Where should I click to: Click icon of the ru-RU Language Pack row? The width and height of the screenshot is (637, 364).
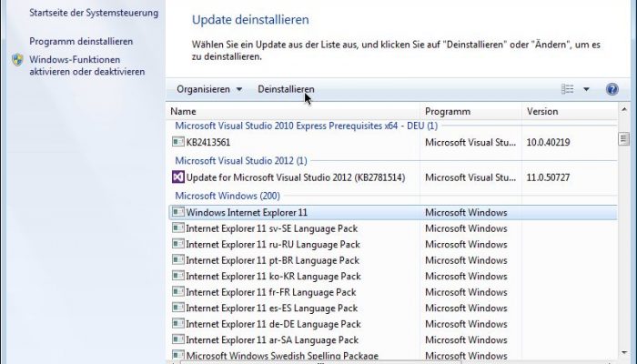click(x=178, y=243)
